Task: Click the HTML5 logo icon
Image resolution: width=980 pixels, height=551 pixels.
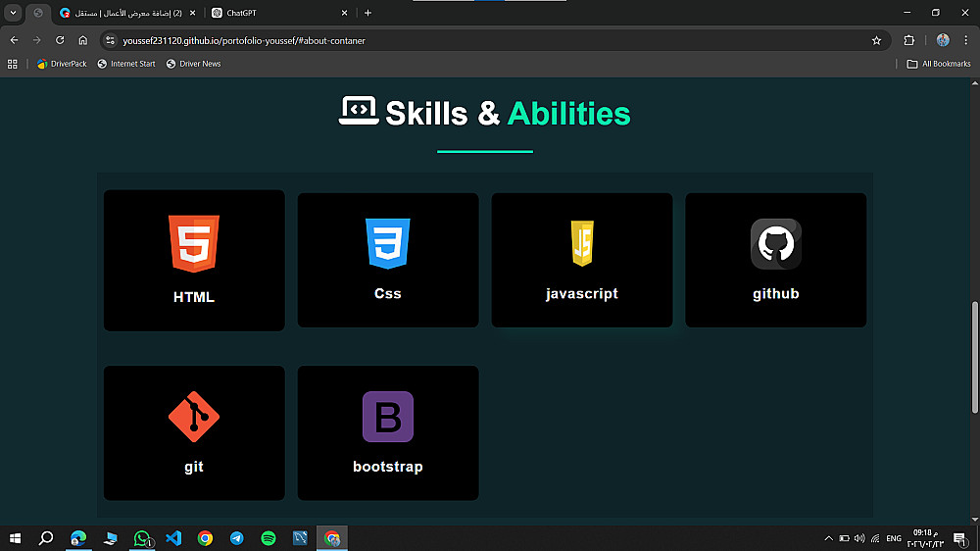Action: click(x=194, y=244)
